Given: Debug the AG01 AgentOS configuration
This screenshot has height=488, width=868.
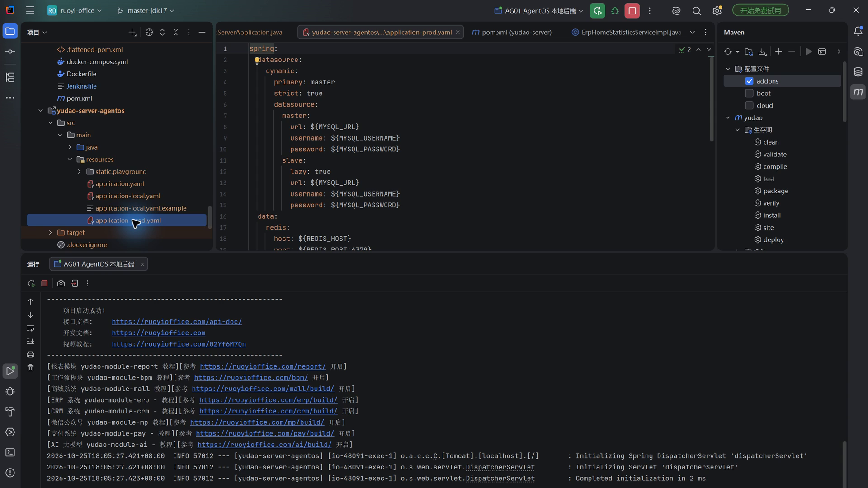Looking at the screenshot, I should pos(615,10).
